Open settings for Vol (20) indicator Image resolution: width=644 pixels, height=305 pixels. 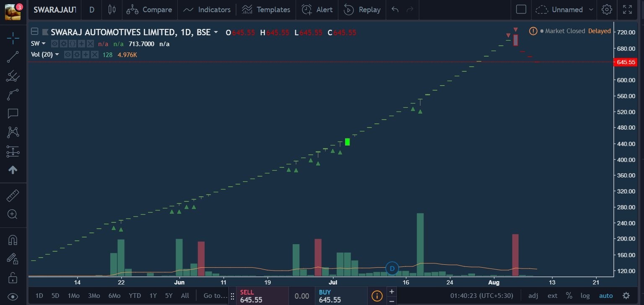point(77,55)
